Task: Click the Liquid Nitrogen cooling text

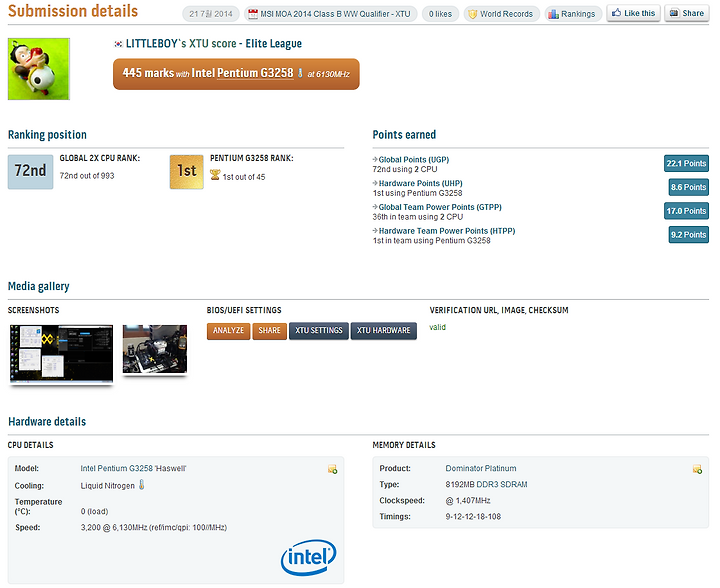Action: coord(107,486)
